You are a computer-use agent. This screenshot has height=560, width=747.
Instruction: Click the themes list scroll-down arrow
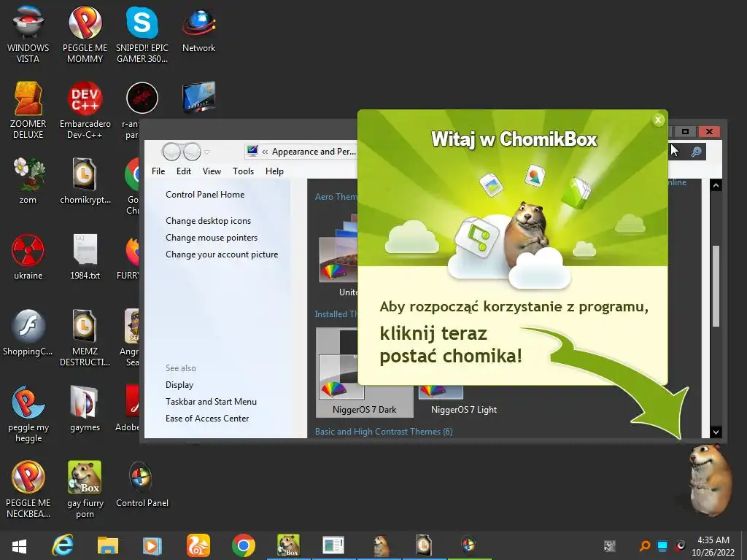coord(716,432)
